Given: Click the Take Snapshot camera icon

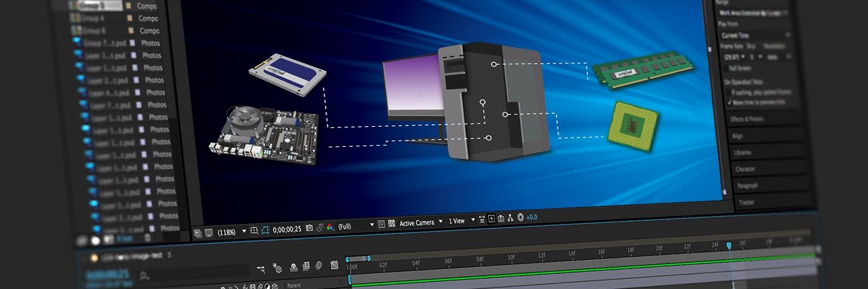Looking at the screenshot, I should 309,228.
